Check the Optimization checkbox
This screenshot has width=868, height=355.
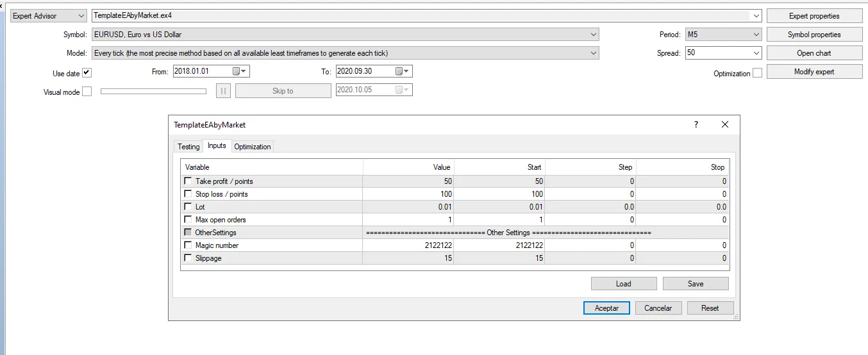[757, 73]
